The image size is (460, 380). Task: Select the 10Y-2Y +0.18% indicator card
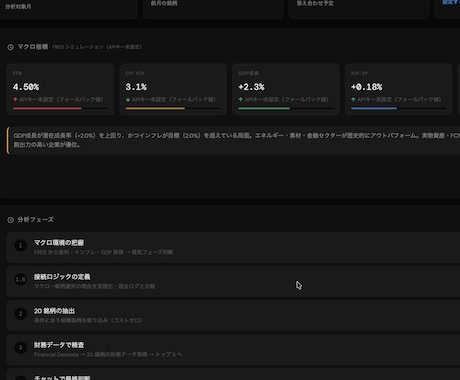click(399, 90)
